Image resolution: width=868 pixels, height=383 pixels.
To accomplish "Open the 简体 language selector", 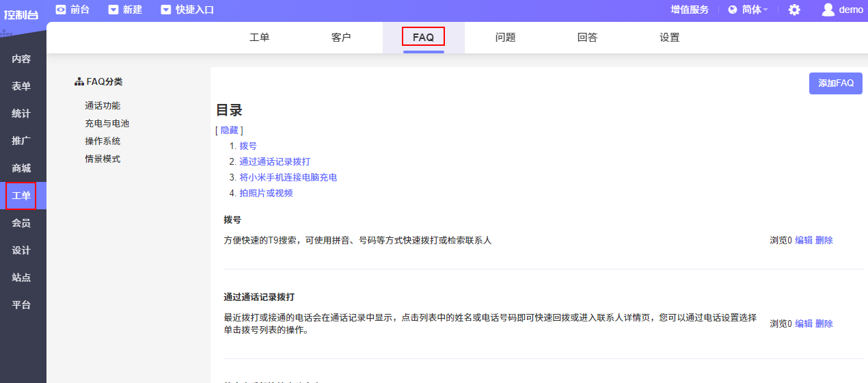I will tap(748, 10).
